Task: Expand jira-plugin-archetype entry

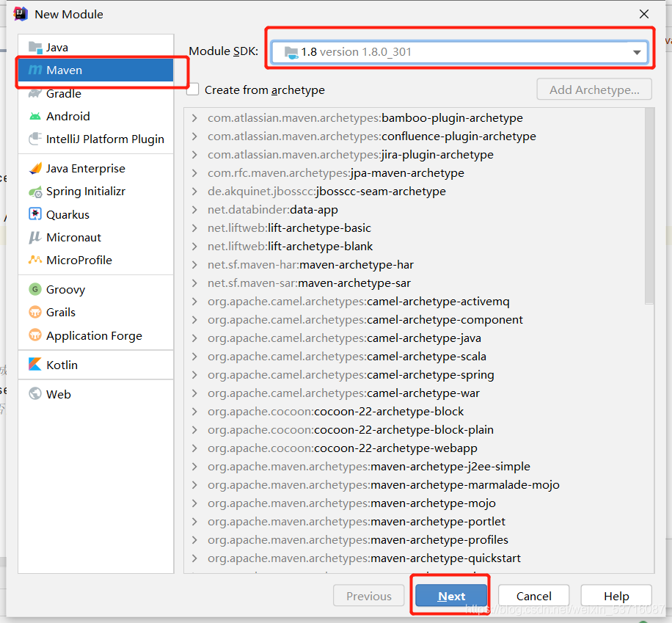Action: click(194, 154)
